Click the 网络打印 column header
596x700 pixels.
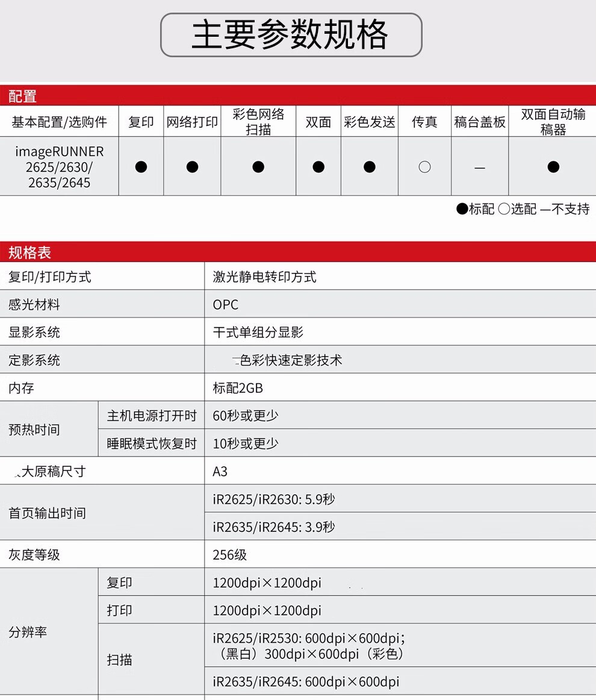(192, 122)
